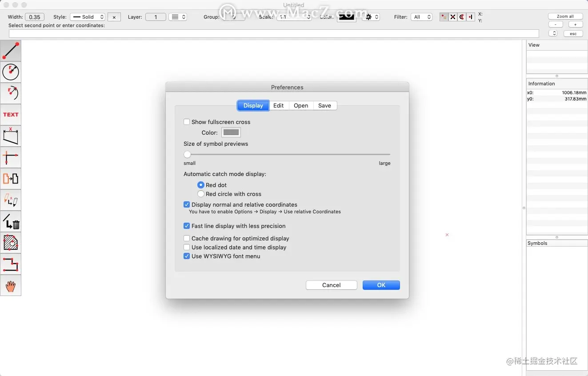Select the perpendicular lines tool
The width and height of the screenshot is (588, 376).
[11, 157]
